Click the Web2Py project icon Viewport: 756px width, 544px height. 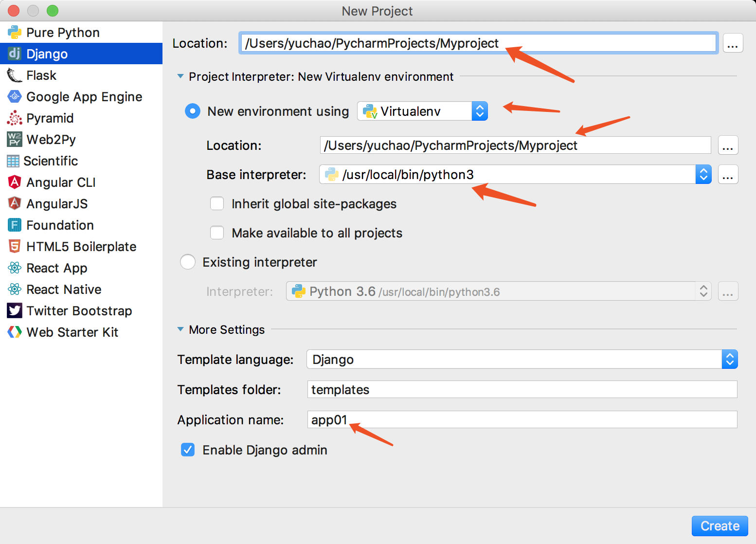(15, 140)
